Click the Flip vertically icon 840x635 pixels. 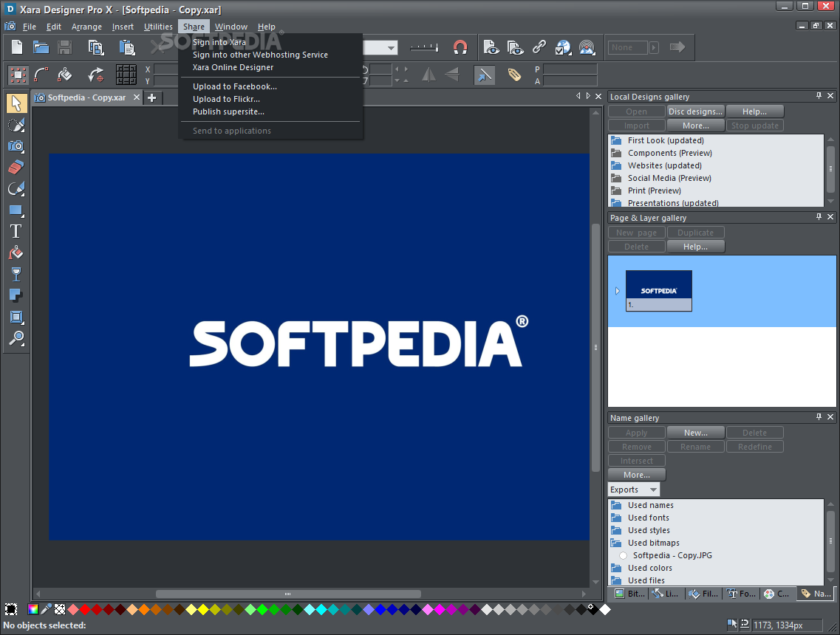coord(452,75)
